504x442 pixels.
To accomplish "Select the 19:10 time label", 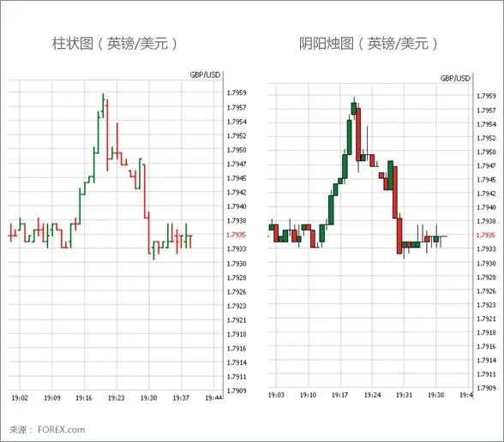I will click(308, 395).
